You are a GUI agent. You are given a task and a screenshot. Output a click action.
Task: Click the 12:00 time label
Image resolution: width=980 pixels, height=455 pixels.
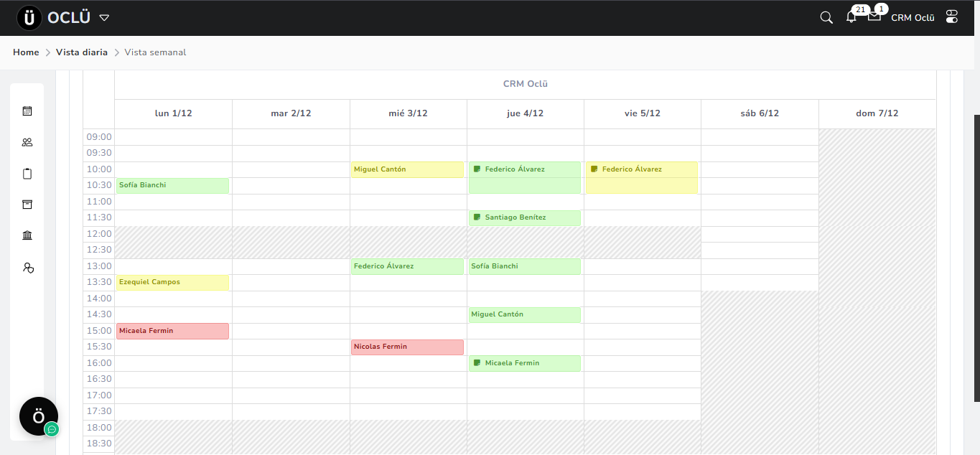tap(99, 234)
